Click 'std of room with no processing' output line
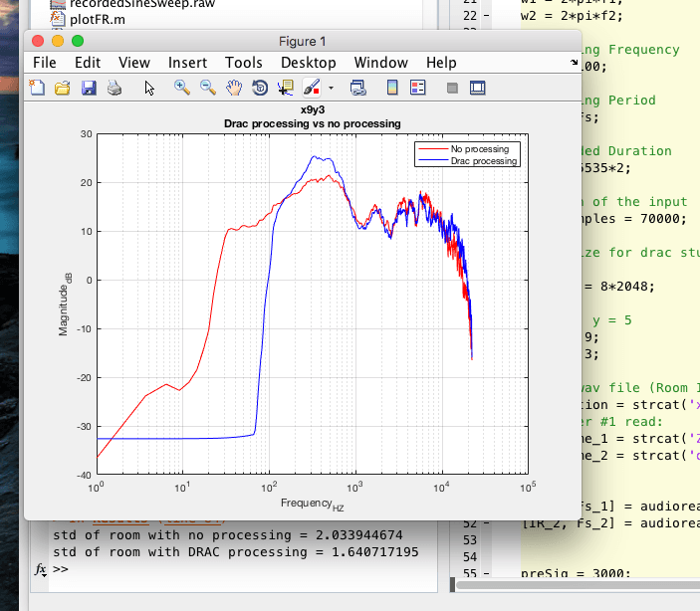This screenshot has width=700, height=611. [x=228, y=535]
